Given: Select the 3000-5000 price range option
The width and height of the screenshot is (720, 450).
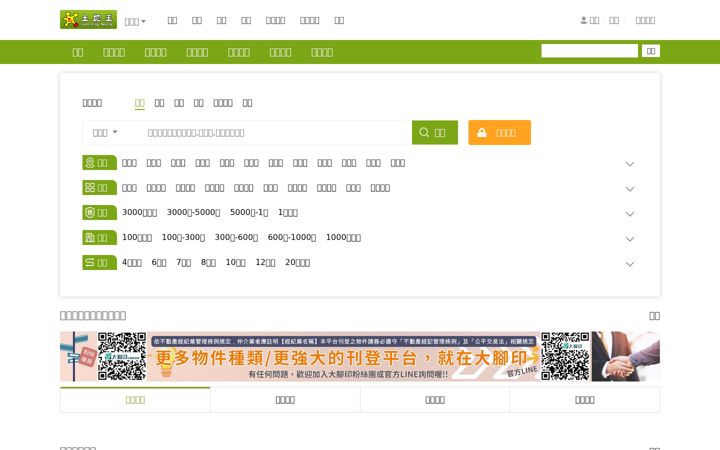Looking at the screenshot, I should click(193, 213).
